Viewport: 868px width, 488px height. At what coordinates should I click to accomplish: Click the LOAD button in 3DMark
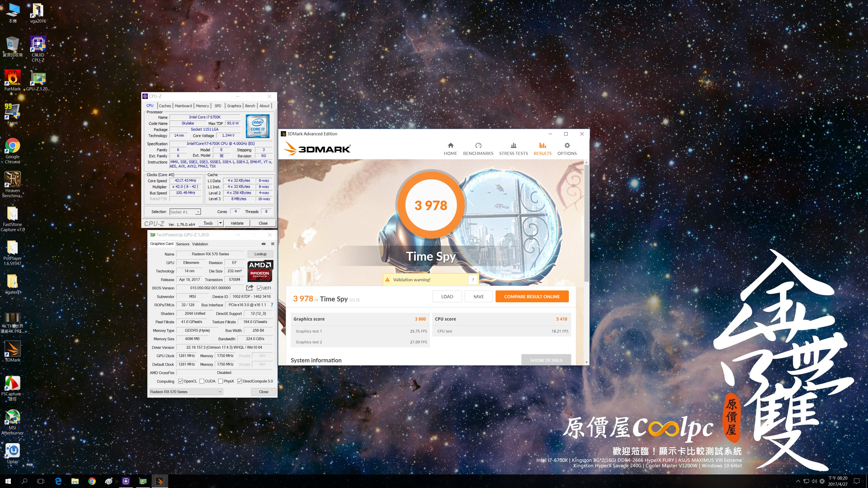coord(447,296)
